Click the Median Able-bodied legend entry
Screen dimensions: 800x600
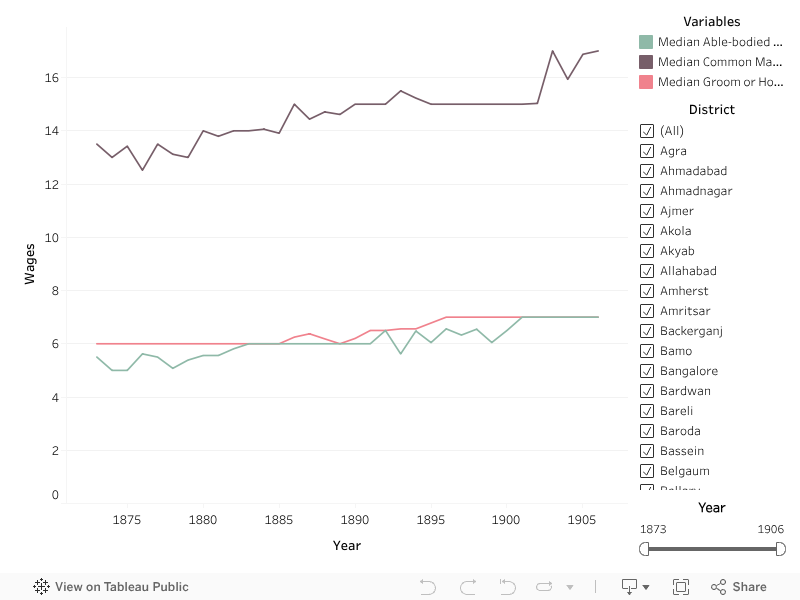point(720,42)
